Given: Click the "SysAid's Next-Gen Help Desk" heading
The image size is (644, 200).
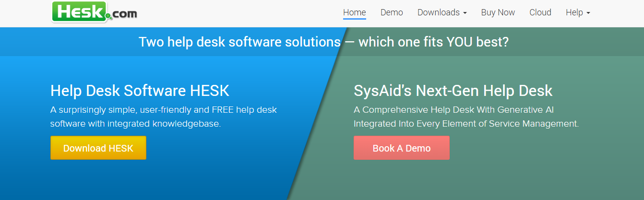Looking at the screenshot, I should tap(453, 91).
